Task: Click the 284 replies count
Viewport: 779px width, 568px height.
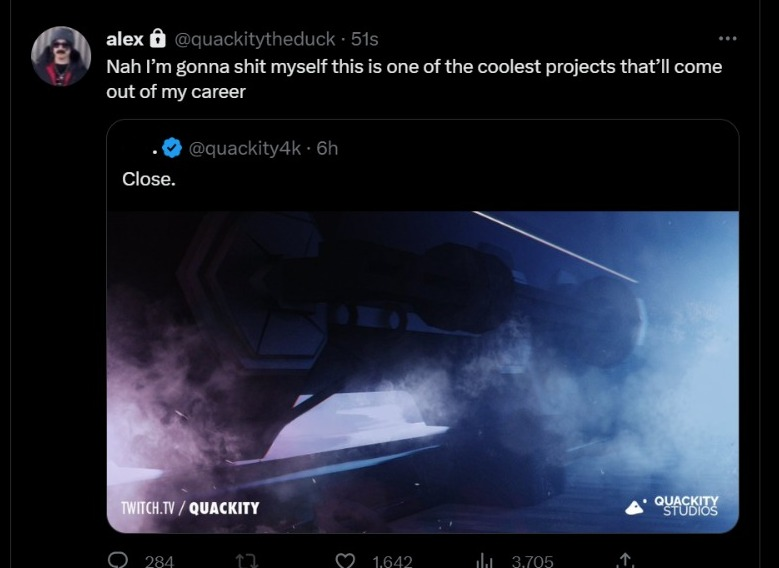Action: click(159, 562)
